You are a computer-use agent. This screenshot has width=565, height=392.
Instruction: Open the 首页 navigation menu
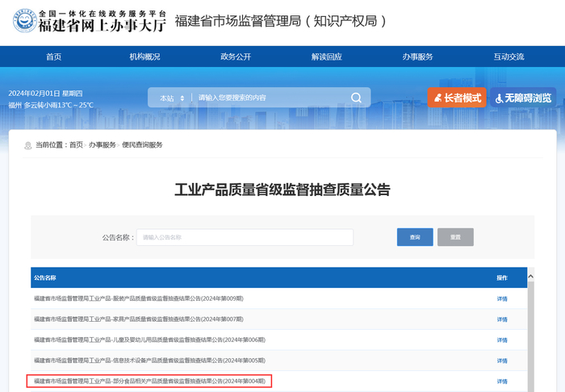(x=54, y=56)
